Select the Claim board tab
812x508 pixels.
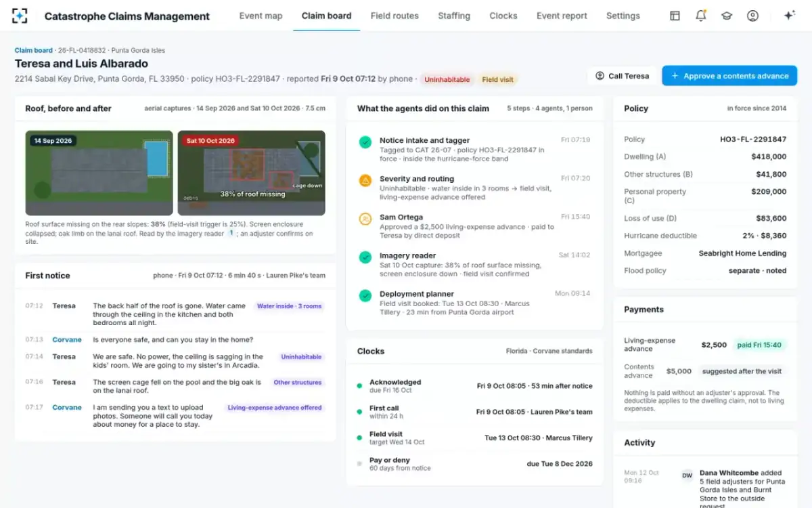click(326, 16)
